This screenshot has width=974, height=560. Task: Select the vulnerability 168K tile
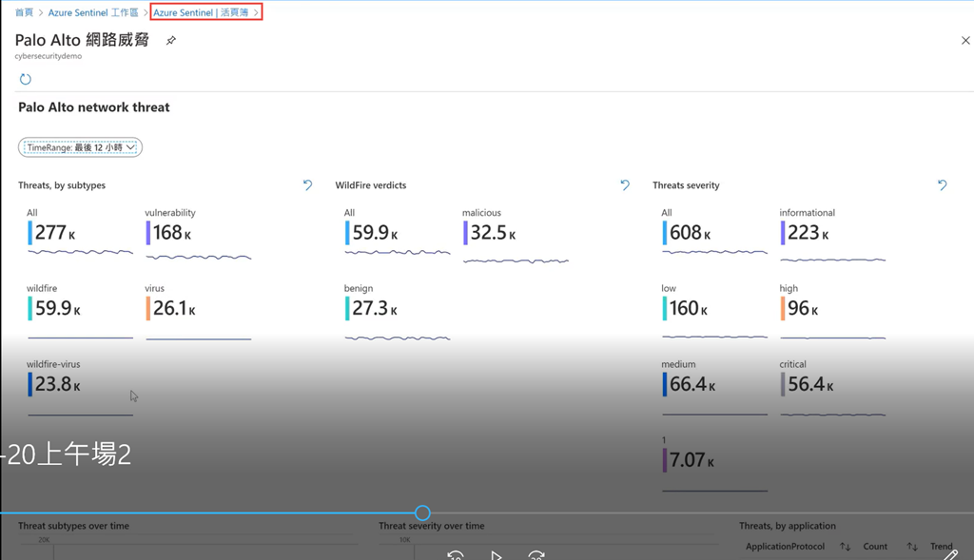click(198, 234)
